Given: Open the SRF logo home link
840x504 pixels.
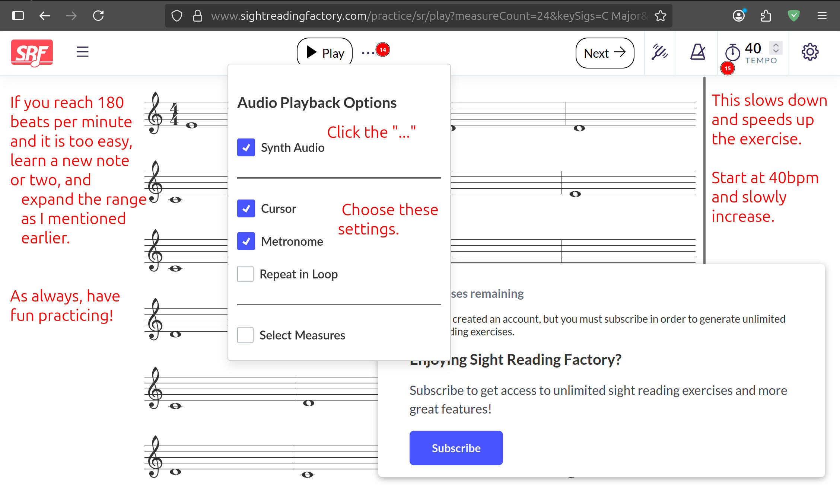Looking at the screenshot, I should [32, 52].
